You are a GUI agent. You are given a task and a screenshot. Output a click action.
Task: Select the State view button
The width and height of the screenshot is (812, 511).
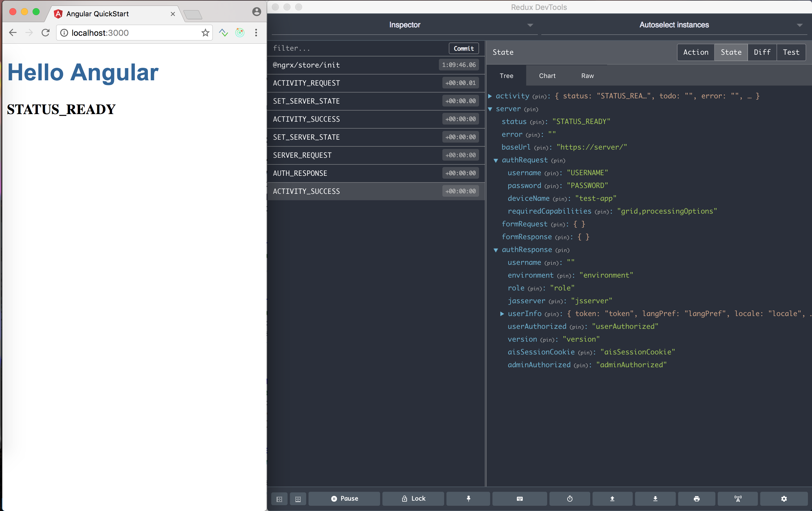click(731, 52)
